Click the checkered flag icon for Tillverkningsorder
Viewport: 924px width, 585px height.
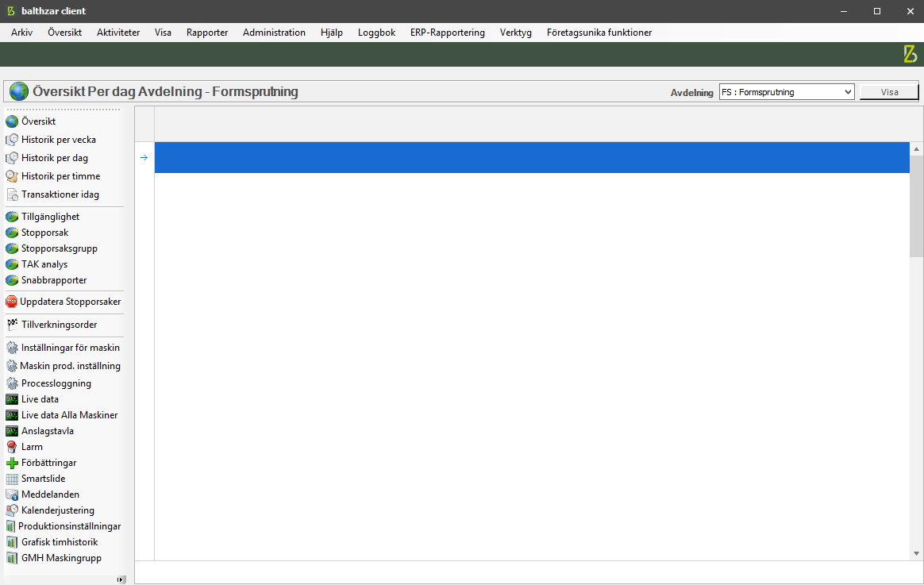click(12, 324)
